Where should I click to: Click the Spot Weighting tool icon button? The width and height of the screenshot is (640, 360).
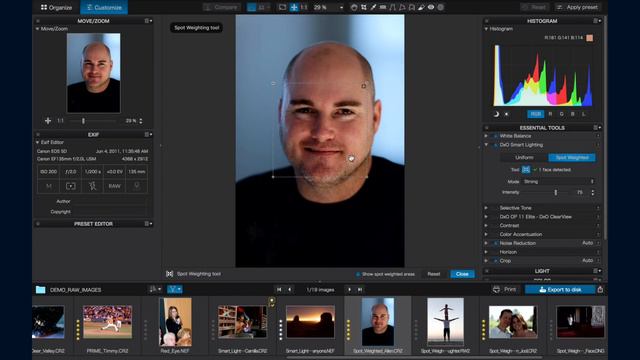coord(526,169)
